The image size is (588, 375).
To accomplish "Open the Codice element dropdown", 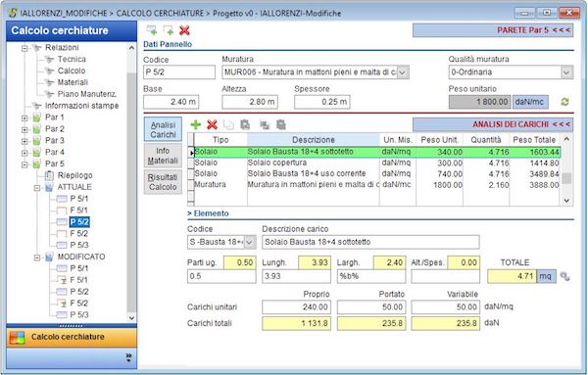I will click(249, 242).
